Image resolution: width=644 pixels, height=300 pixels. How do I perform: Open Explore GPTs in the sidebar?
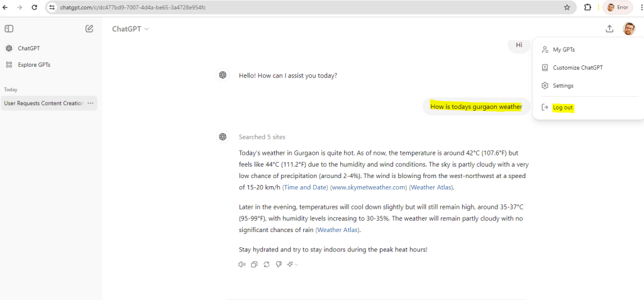(34, 65)
